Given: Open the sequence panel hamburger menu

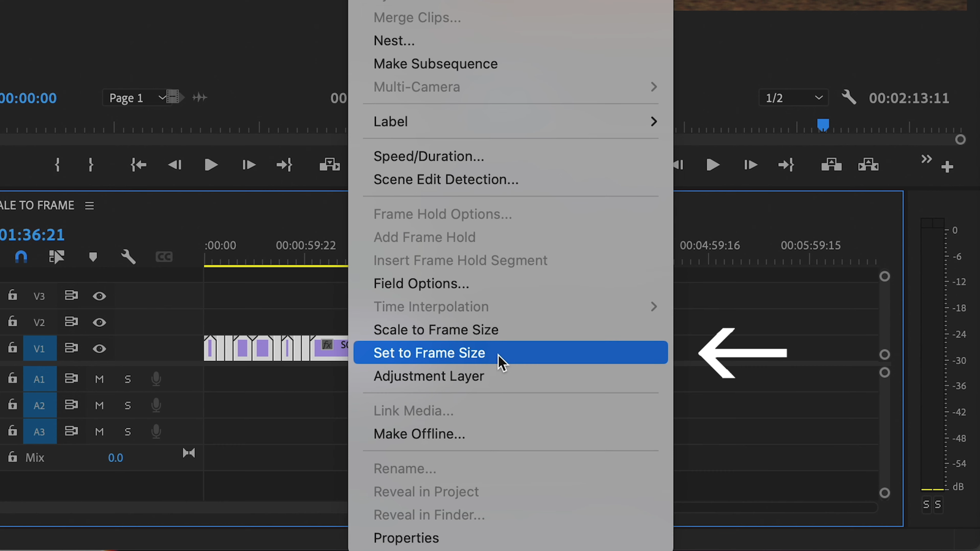Looking at the screenshot, I should [89, 206].
